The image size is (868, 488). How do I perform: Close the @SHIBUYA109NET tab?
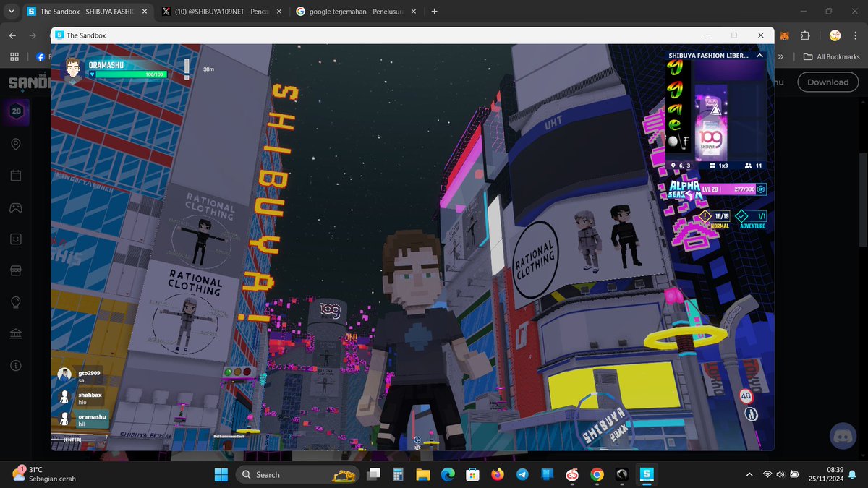278,12
